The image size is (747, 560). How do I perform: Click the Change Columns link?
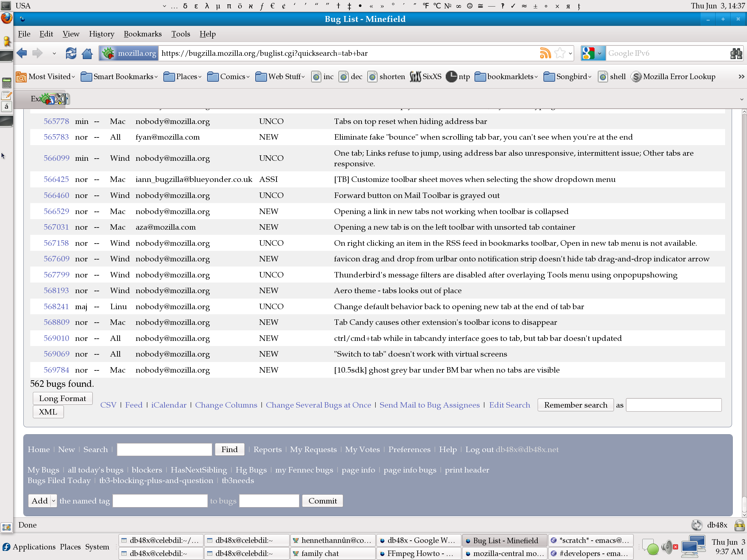click(x=226, y=405)
